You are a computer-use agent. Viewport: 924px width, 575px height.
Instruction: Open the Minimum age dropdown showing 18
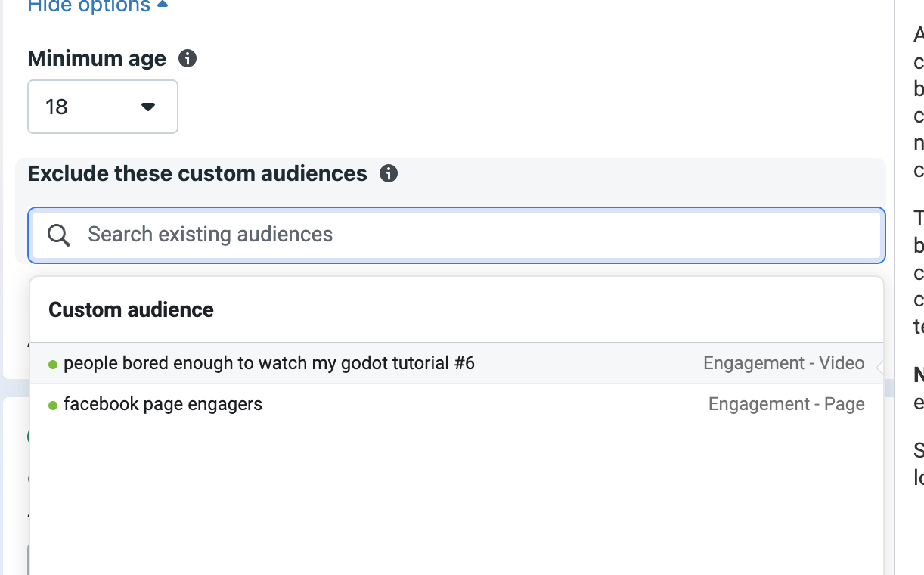102,107
